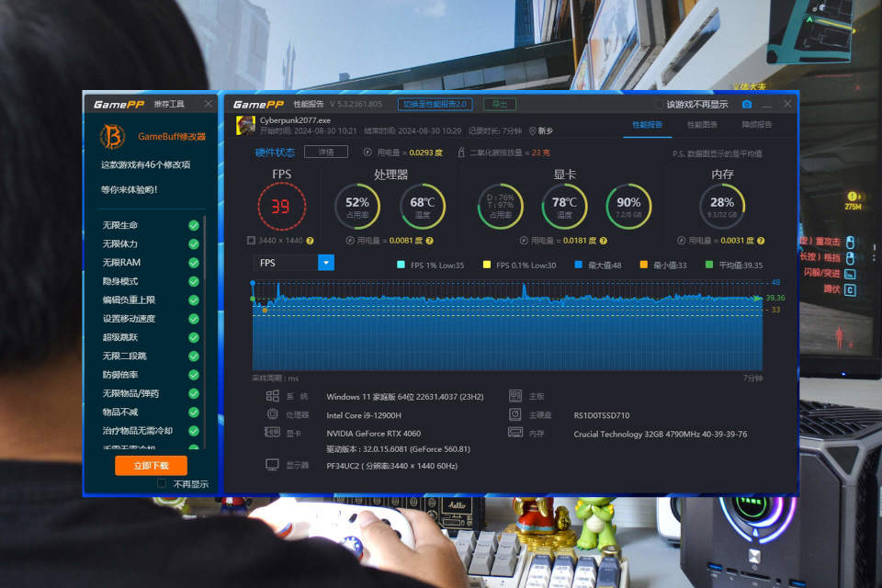This screenshot has width=882, height=588.
Task: Click the green check for 隐身模式
Action: [194, 281]
